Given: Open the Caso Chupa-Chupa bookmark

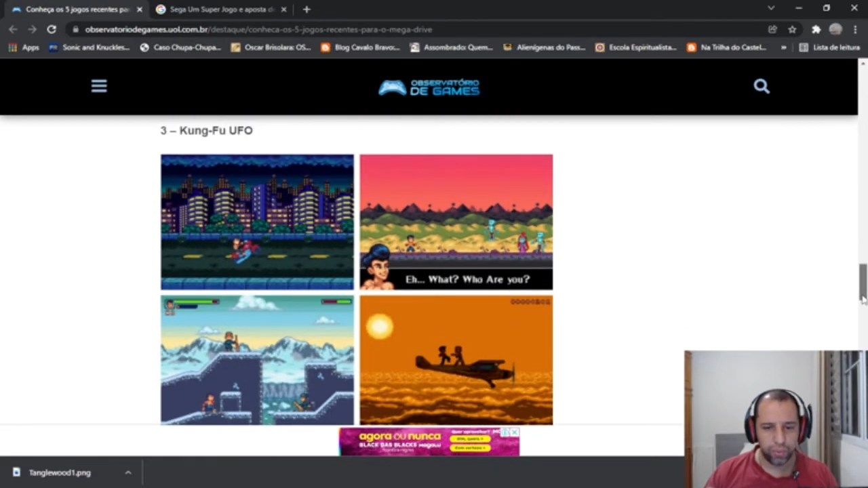Looking at the screenshot, I should pyautogui.click(x=180, y=47).
